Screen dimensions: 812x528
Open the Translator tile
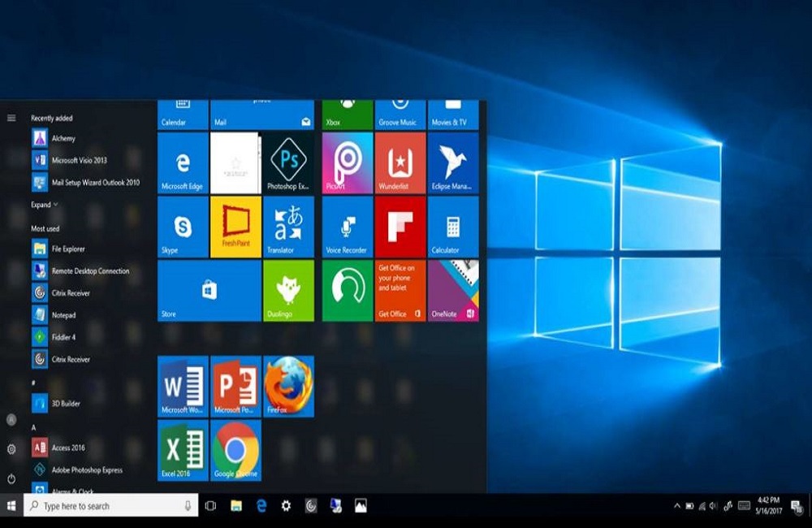[287, 227]
